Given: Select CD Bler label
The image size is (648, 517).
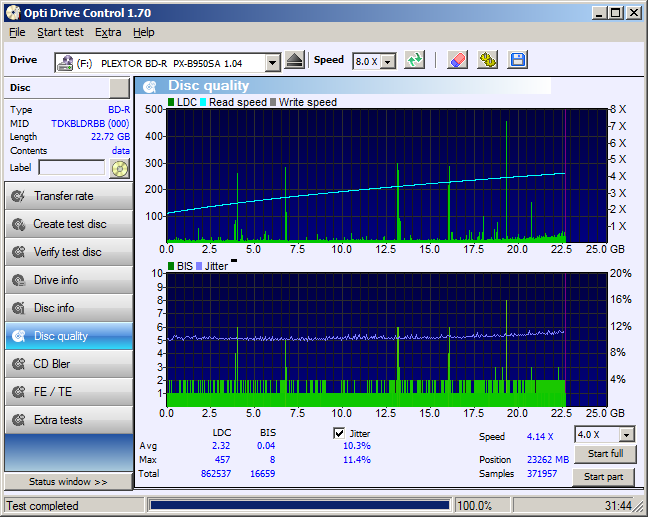Looking at the screenshot, I should (x=52, y=364).
